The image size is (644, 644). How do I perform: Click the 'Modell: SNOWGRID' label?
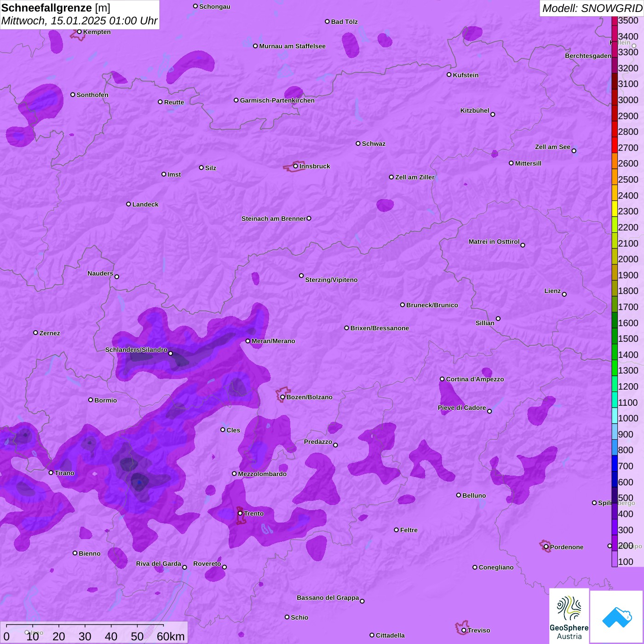(x=592, y=8)
